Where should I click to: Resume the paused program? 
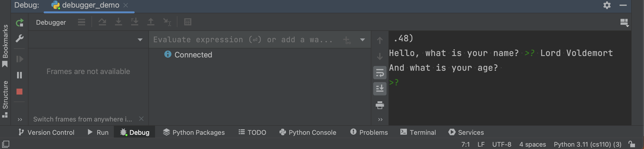19,59
